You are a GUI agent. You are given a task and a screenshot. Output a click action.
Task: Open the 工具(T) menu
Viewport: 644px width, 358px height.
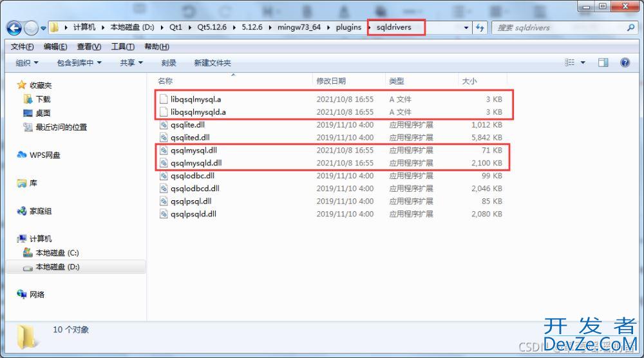pos(123,46)
